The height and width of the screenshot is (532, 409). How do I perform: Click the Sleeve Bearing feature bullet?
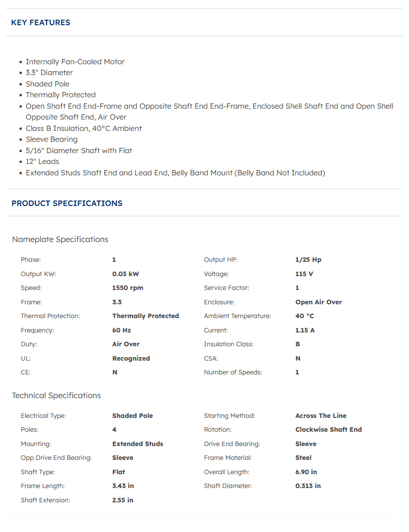tap(51, 139)
